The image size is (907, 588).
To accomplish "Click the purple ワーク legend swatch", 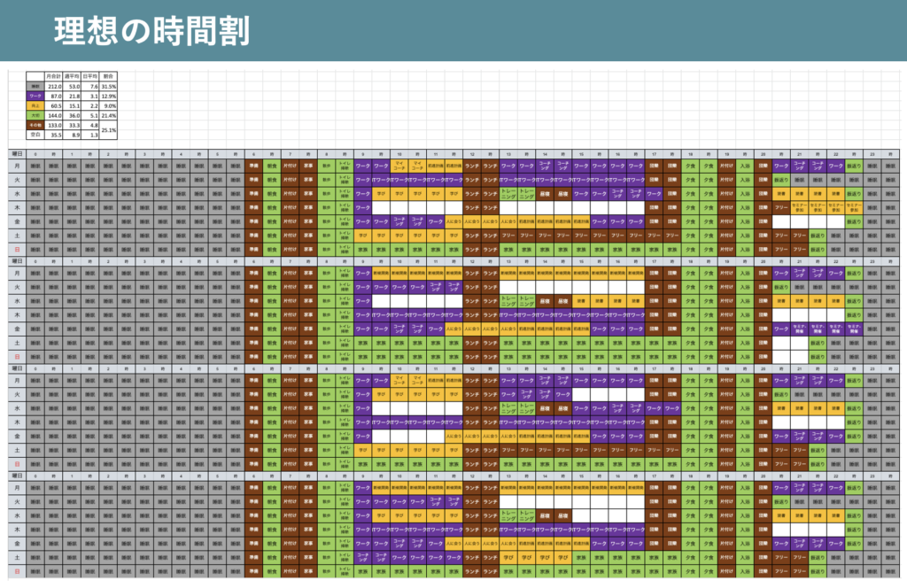I will (x=35, y=96).
